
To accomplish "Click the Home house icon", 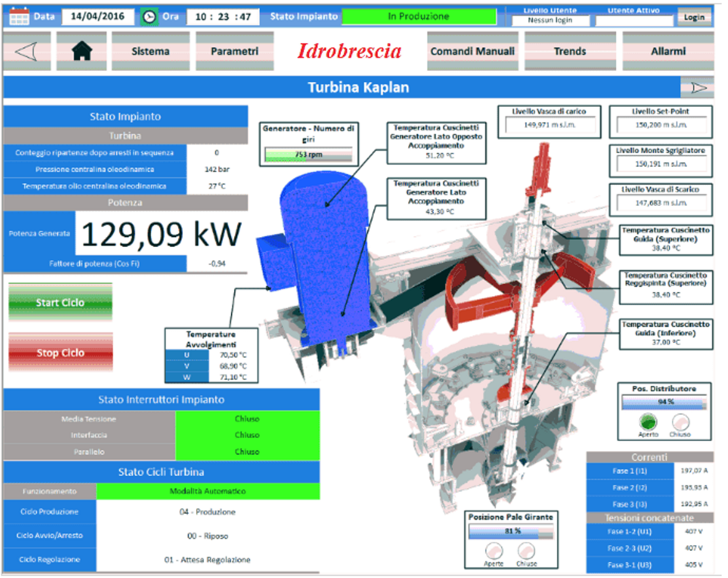I will pos(82,52).
